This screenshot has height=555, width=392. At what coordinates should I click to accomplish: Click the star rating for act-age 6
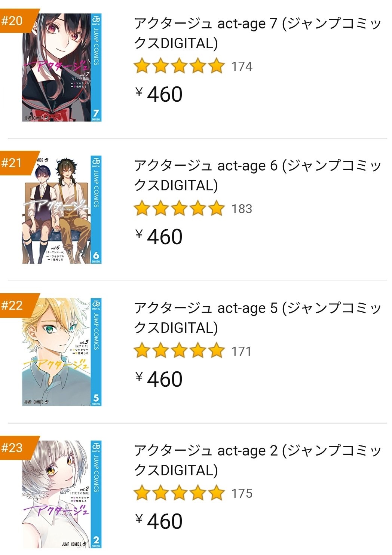(x=179, y=209)
